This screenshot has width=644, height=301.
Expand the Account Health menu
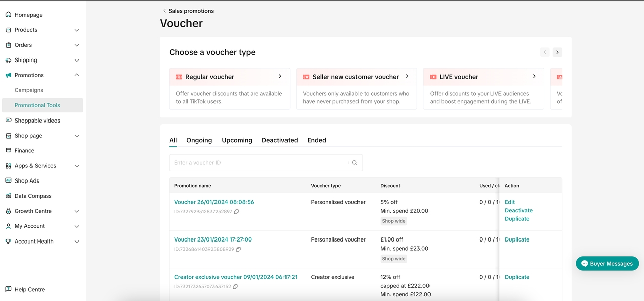[x=77, y=242]
